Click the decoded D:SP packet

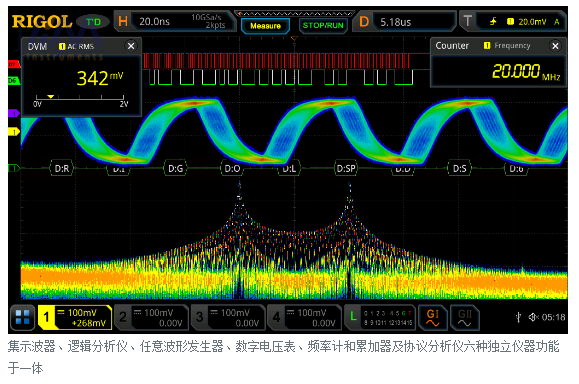(x=346, y=169)
